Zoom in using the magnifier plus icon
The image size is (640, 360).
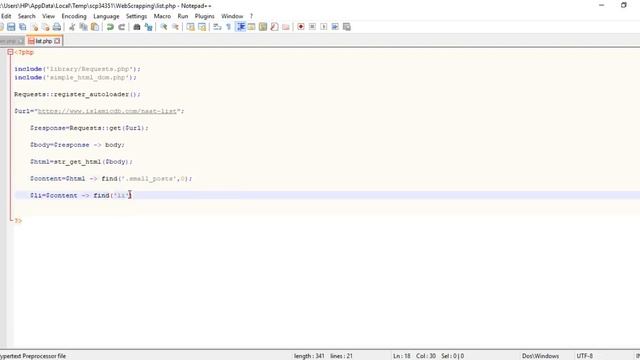tap(164, 27)
